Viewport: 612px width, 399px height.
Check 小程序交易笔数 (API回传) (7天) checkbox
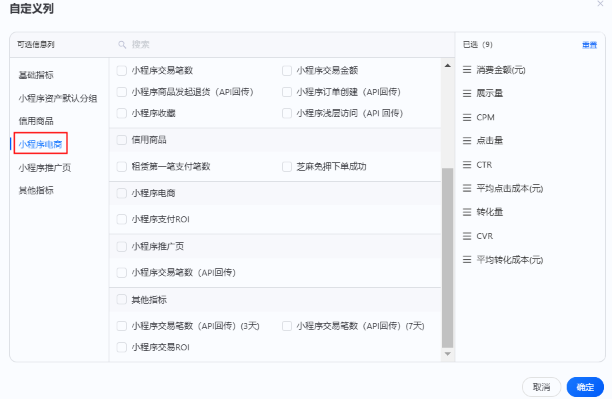287,326
